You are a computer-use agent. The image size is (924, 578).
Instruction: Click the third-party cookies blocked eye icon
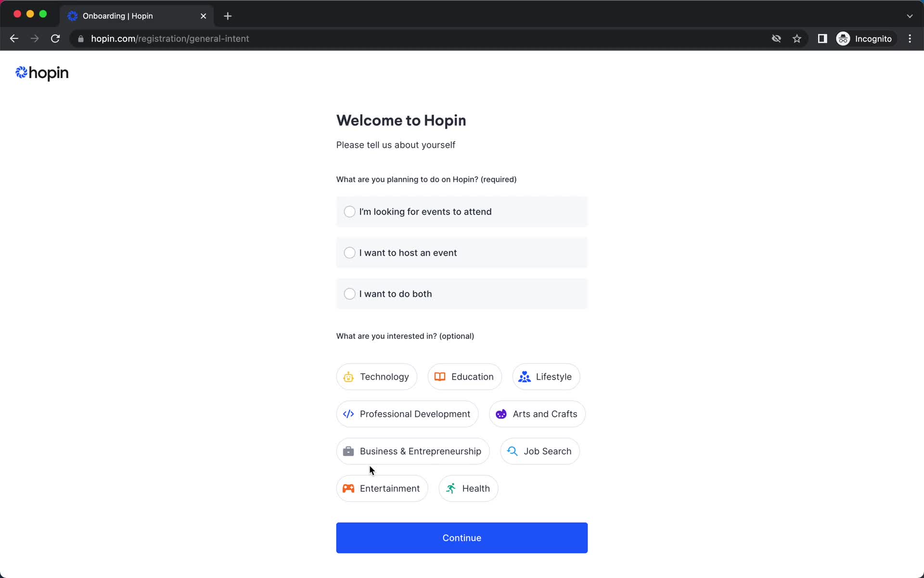pyautogui.click(x=776, y=39)
